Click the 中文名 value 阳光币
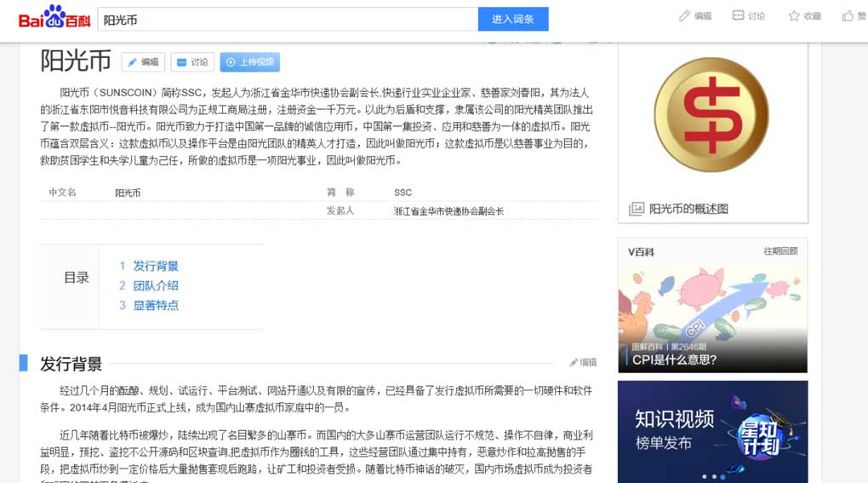The image size is (868, 483). (128, 193)
